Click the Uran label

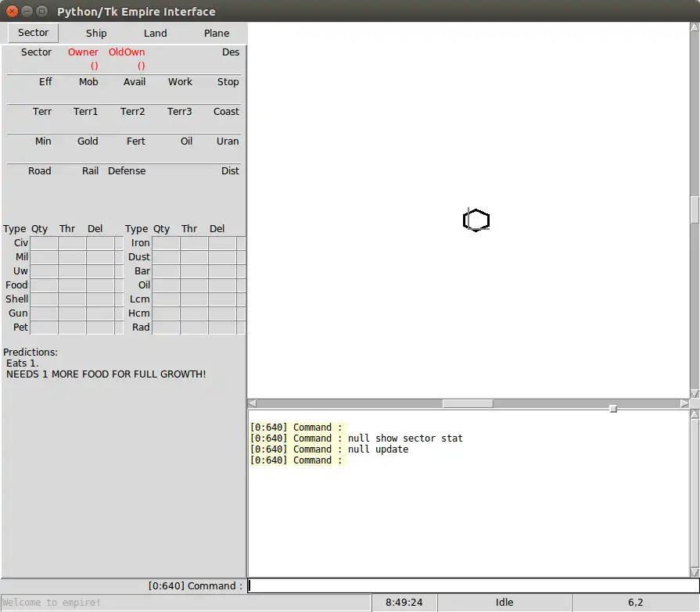tap(228, 141)
